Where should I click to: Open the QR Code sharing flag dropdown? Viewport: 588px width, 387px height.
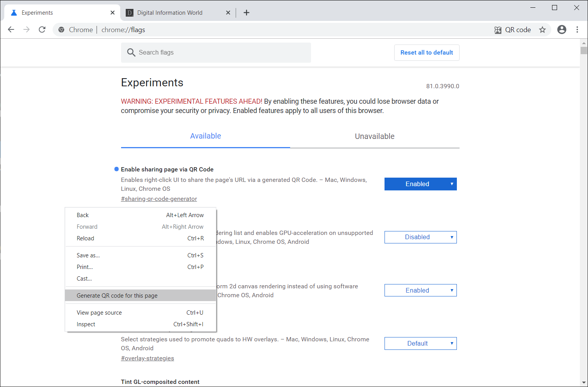[x=420, y=184]
